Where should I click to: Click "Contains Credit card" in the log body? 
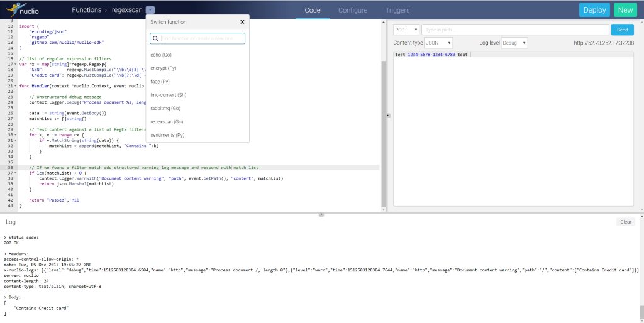(41, 308)
